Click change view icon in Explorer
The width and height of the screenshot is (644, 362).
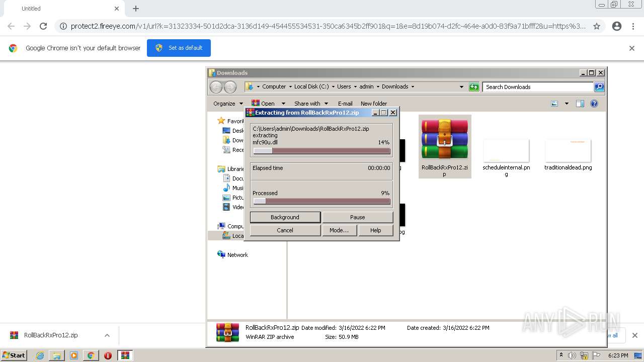[554, 104]
